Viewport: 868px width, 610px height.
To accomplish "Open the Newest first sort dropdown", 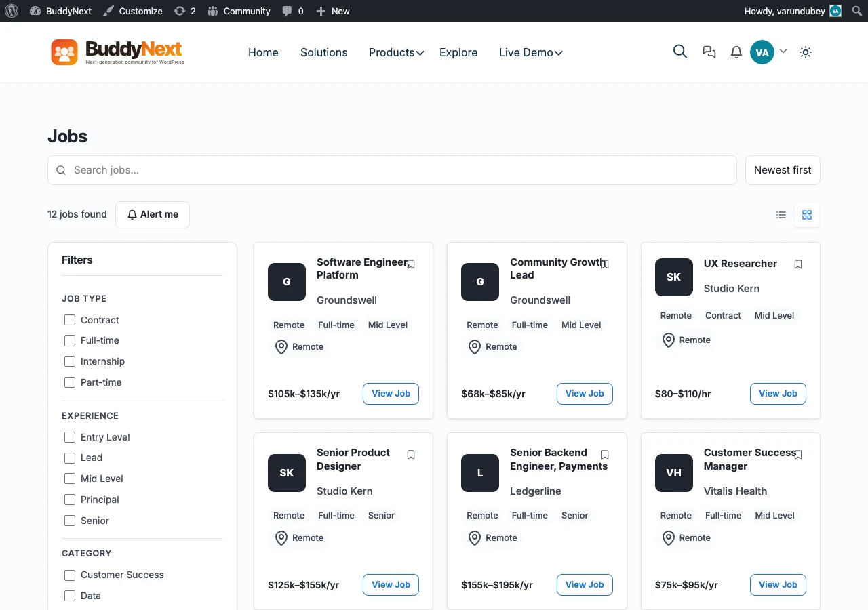I will pyautogui.click(x=783, y=170).
